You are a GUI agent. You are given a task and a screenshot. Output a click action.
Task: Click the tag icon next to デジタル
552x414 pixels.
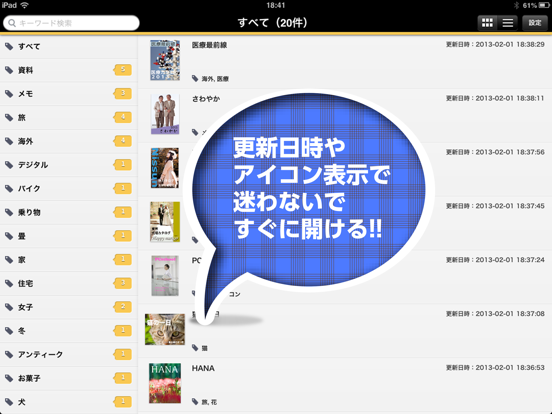(9, 165)
